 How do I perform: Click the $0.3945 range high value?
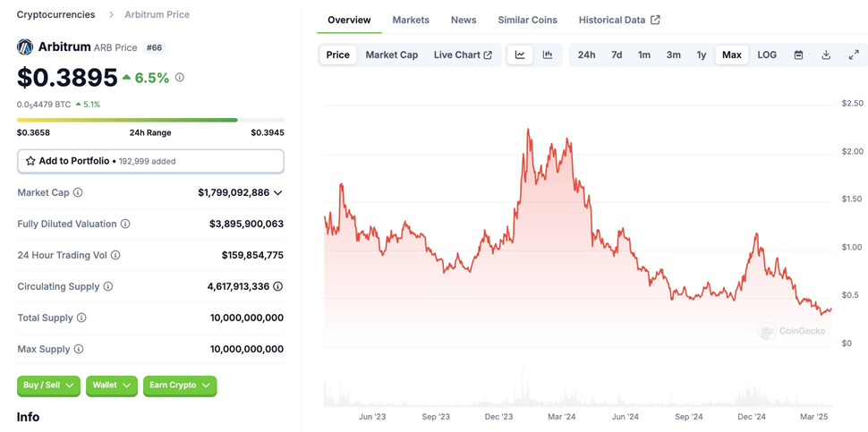pyautogui.click(x=268, y=132)
